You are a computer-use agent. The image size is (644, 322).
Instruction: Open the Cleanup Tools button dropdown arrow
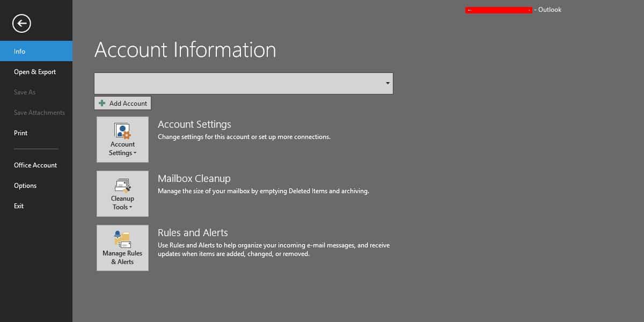coord(131,208)
